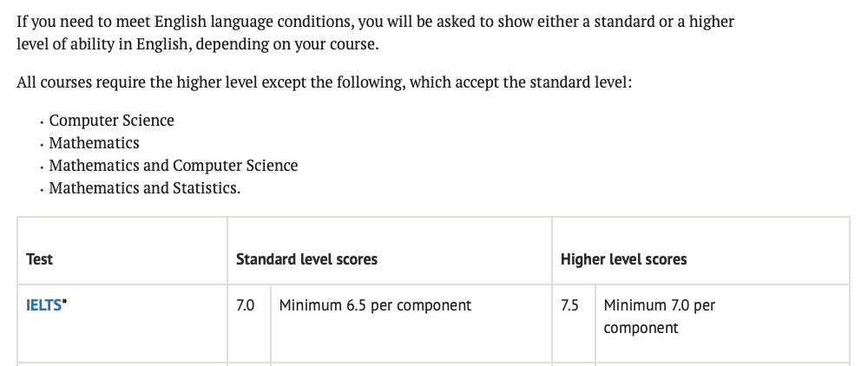Screen dimensions: 868x366
Task: Click bullet before Mathematics and Computer Science
Action: click(42, 168)
